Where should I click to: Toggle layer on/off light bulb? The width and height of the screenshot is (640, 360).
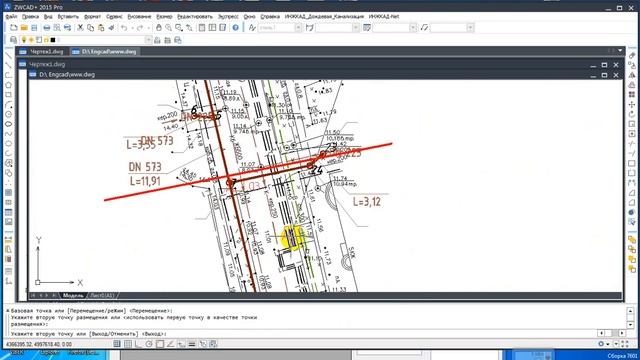[24, 40]
